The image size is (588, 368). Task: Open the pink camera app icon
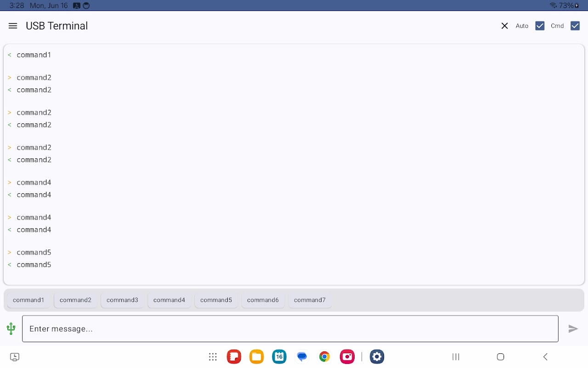click(347, 356)
